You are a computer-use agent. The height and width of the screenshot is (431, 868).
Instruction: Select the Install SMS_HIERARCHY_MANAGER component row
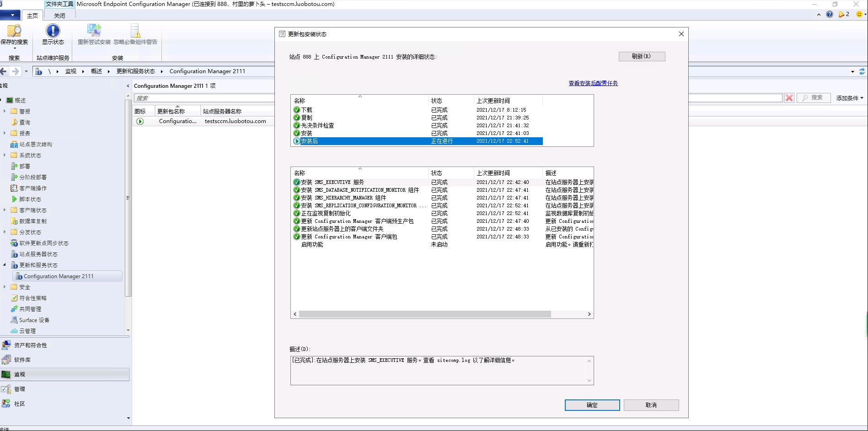[x=442, y=198]
